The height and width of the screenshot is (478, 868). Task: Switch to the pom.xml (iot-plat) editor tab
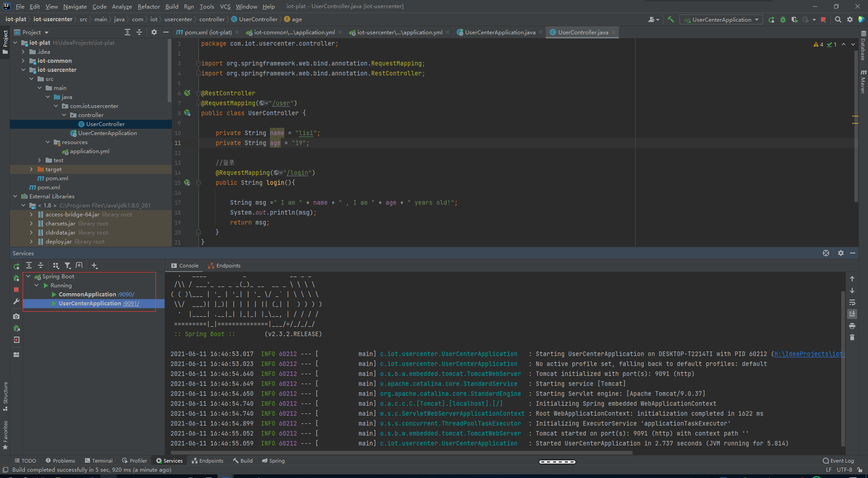(208, 33)
